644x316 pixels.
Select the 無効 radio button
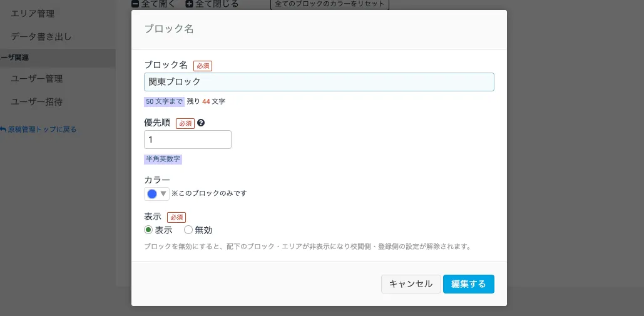(188, 230)
